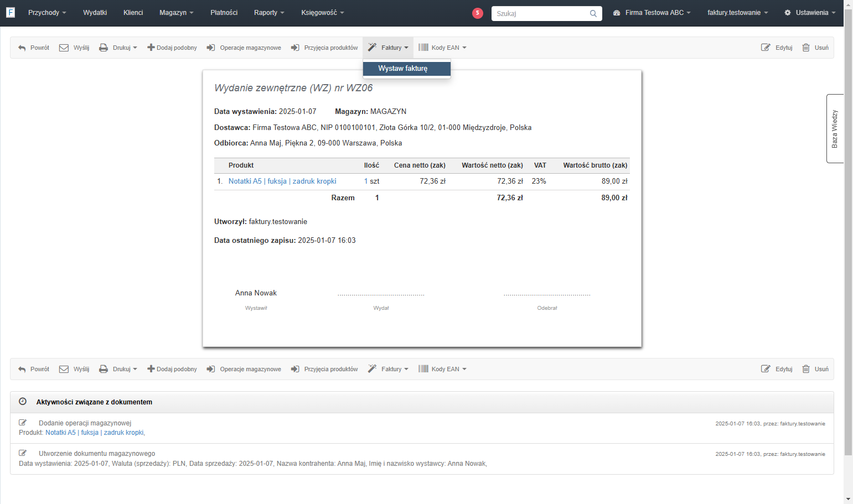Click the top Przyjęcia produktów arrow icon
853x504 pixels.
295,48
